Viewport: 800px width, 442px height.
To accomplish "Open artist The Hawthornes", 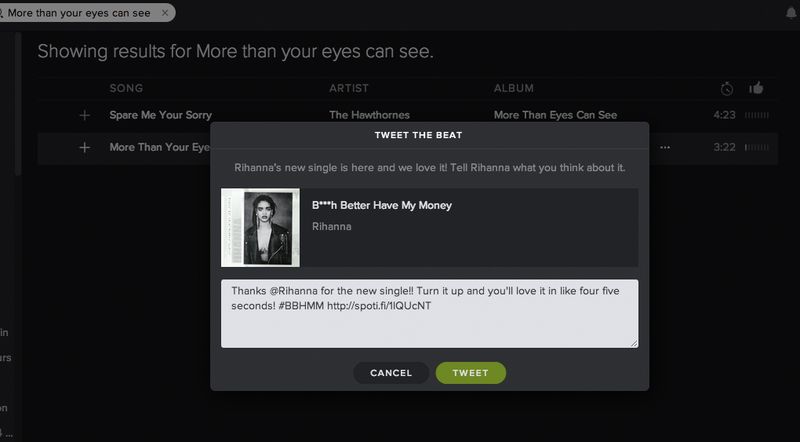I will [x=369, y=115].
